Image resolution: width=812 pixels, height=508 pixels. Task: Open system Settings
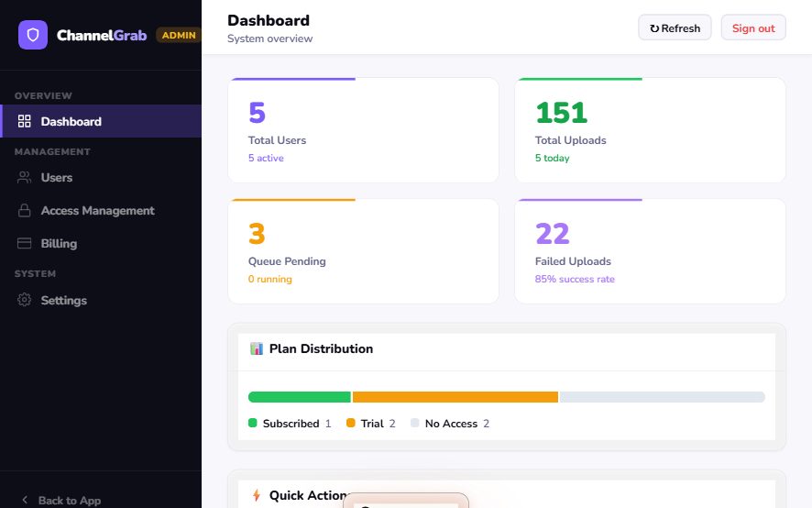tap(101, 300)
